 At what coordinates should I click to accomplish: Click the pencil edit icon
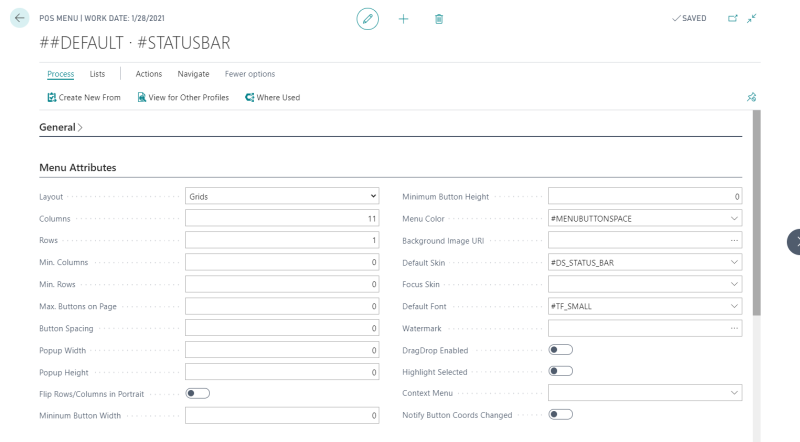(x=367, y=19)
